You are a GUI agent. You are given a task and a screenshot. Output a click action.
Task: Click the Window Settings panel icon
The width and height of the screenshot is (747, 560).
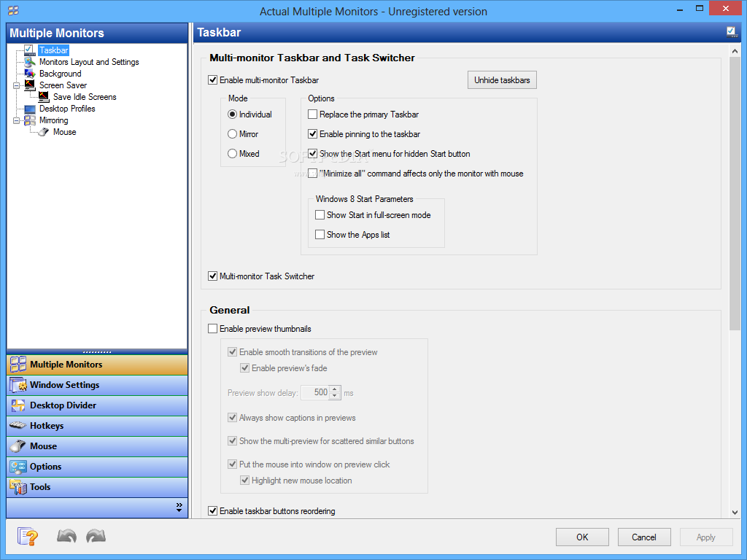(18, 385)
